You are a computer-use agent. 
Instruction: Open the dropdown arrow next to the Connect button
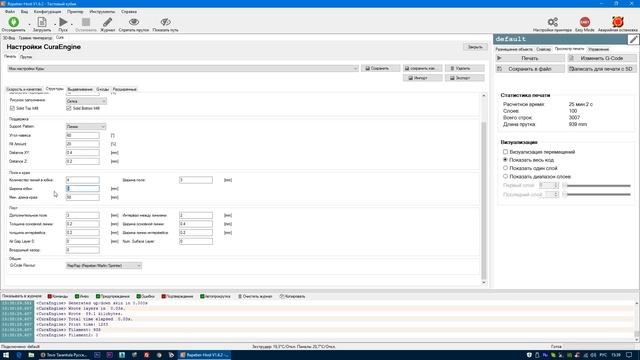click(x=29, y=24)
